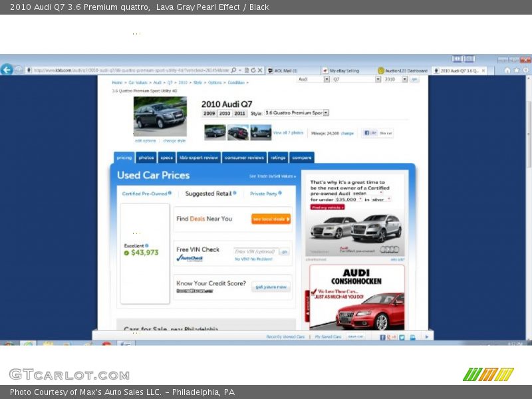Open favorites with the star icon
This screenshot has width=532, height=399.
[517, 70]
